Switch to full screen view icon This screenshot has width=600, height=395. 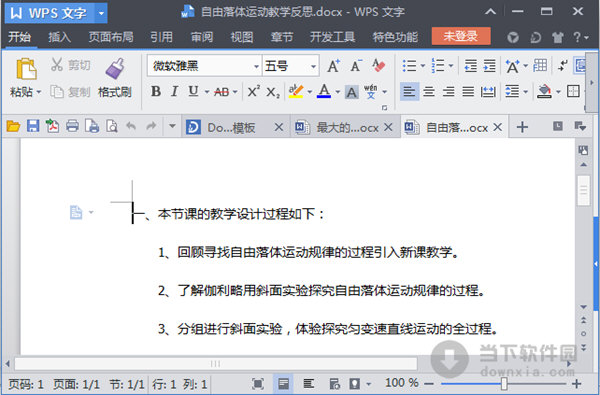point(258,384)
